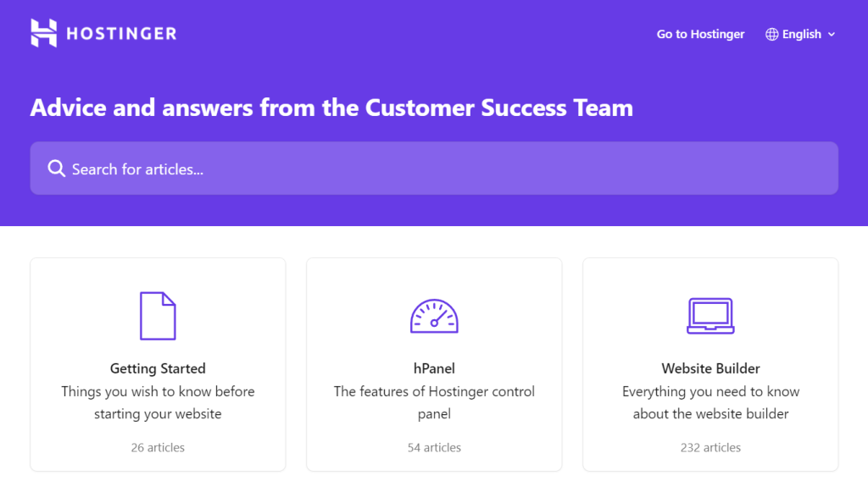The height and width of the screenshot is (481, 868).
Task: Click the Getting Started document icon
Action: [x=158, y=316]
